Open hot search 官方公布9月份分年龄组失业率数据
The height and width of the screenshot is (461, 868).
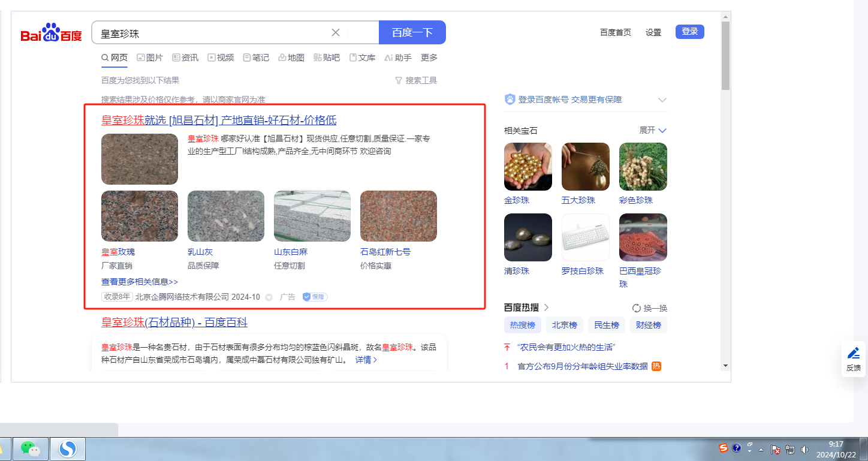coord(583,366)
